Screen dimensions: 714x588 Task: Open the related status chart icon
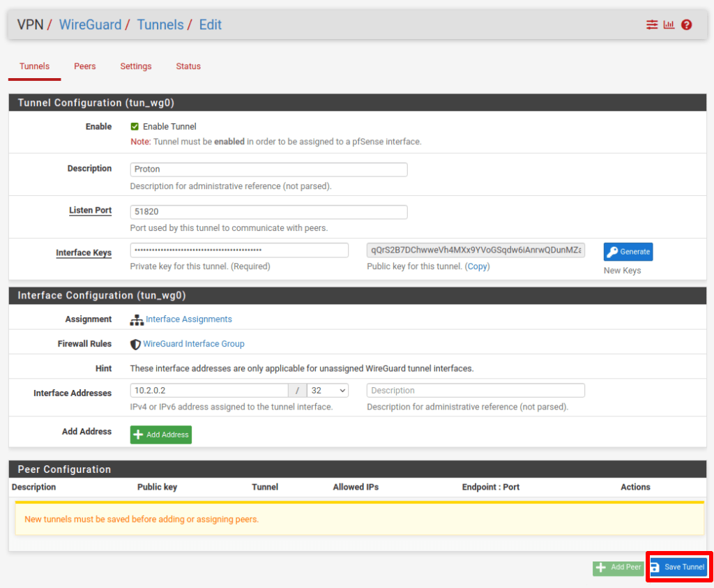pyautogui.click(x=669, y=24)
